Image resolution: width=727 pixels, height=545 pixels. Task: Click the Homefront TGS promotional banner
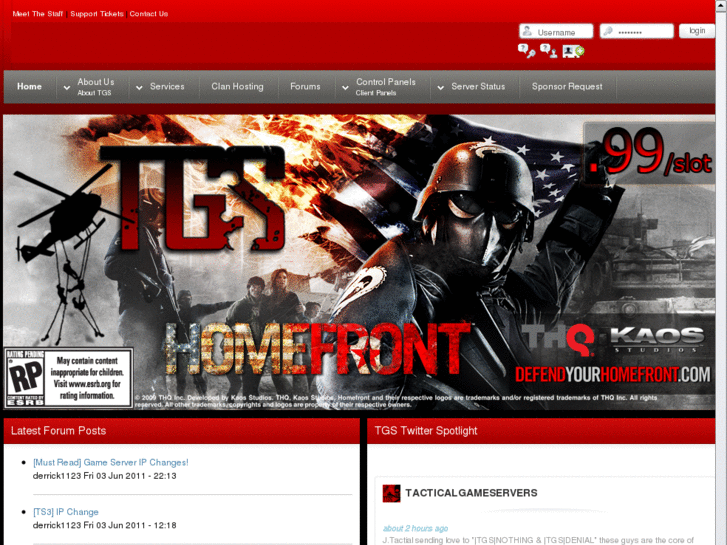point(359,262)
